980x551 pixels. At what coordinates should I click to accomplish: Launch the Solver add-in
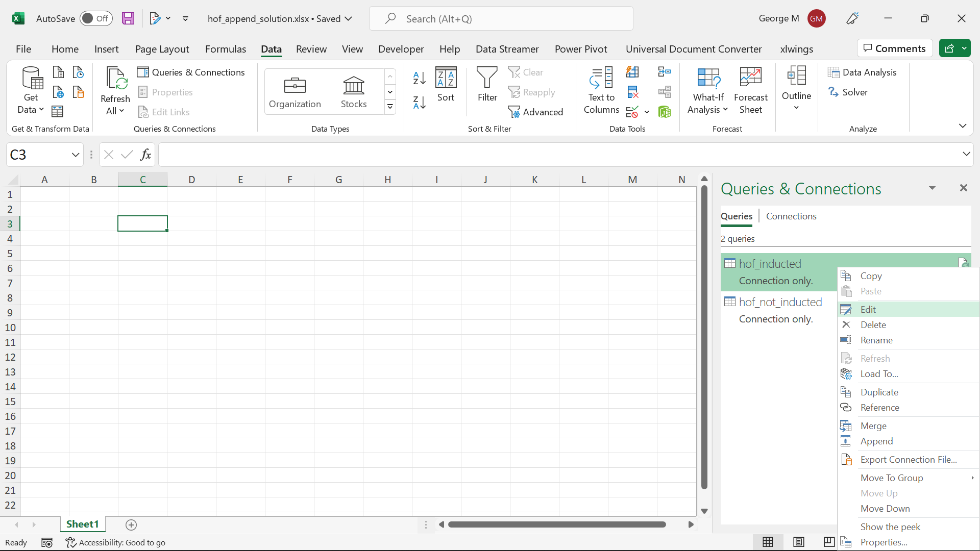click(849, 92)
